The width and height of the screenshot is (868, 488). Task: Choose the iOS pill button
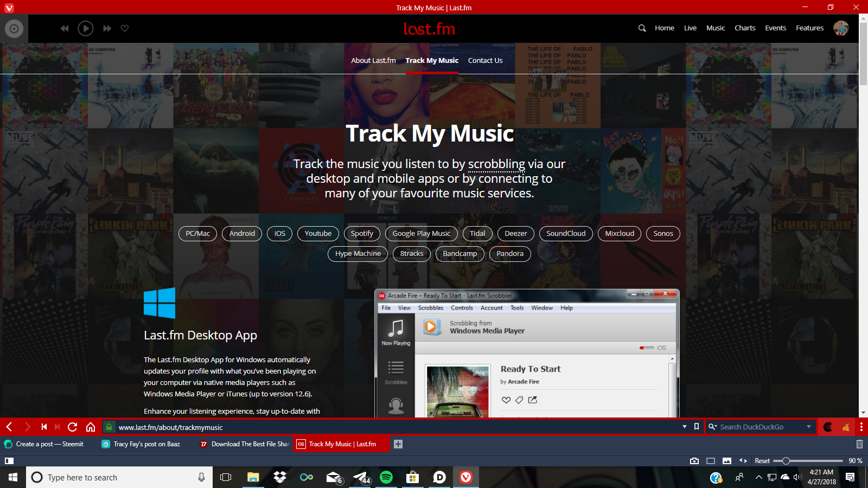280,234
